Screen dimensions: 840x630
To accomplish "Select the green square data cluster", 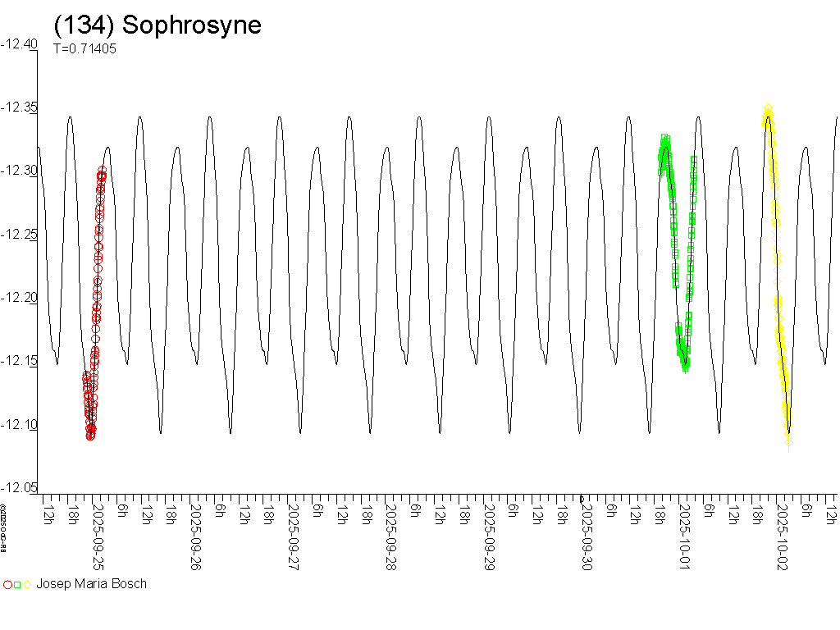I will (678, 254).
